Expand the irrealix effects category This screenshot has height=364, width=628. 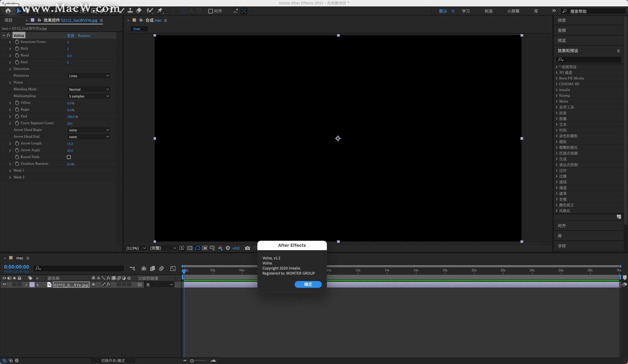557,90
